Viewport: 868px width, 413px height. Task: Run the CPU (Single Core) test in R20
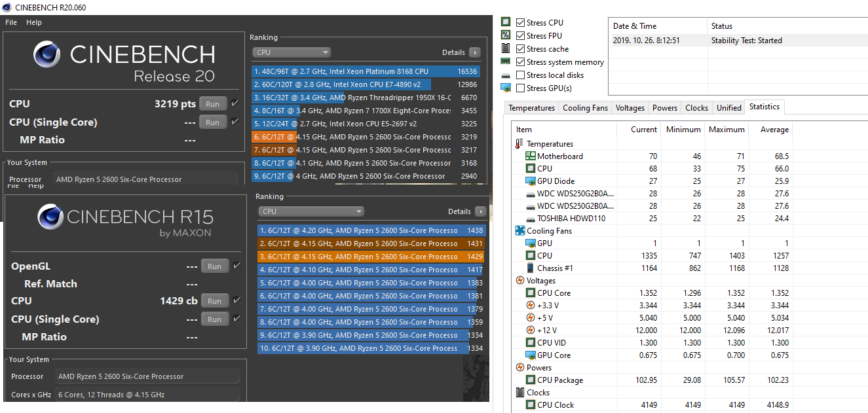tap(213, 122)
